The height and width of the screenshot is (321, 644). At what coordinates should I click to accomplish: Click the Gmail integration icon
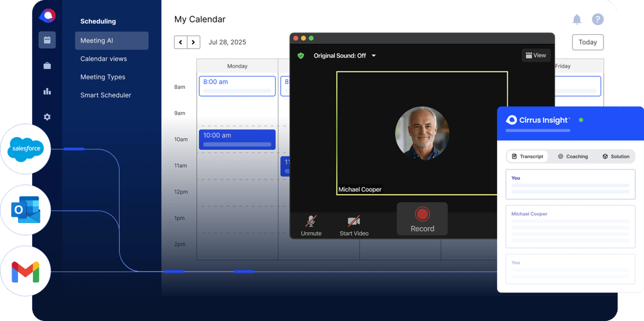[x=26, y=272]
